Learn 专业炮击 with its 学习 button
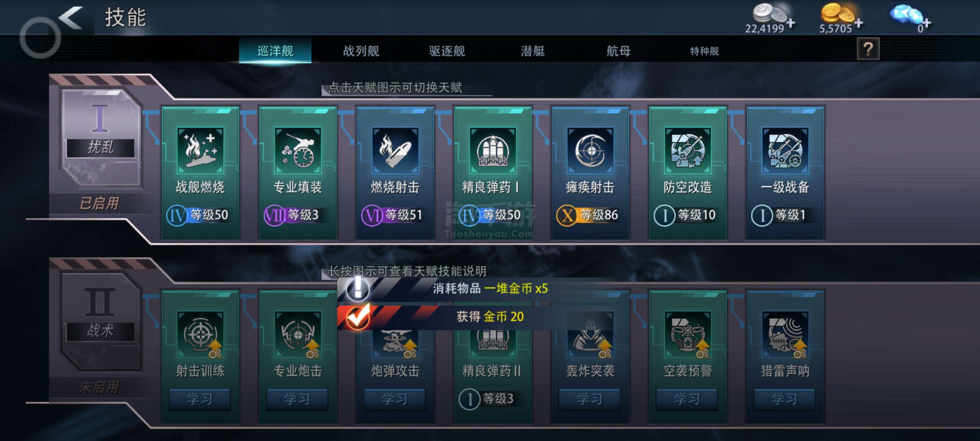The width and height of the screenshot is (980, 441). [297, 399]
